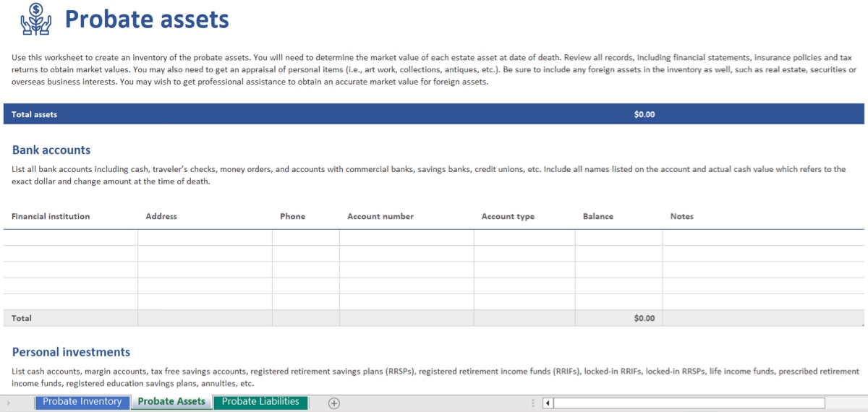Add a new sheet with plus icon

[x=334, y=403]
